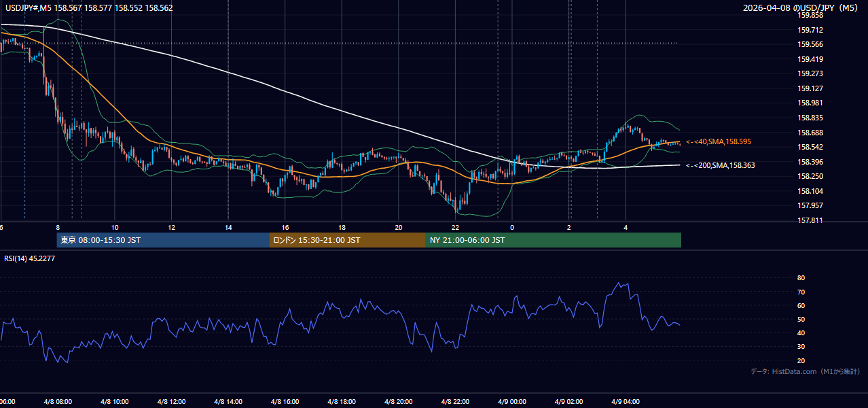Click the 158.688 price axis label

tap(810, 133)
